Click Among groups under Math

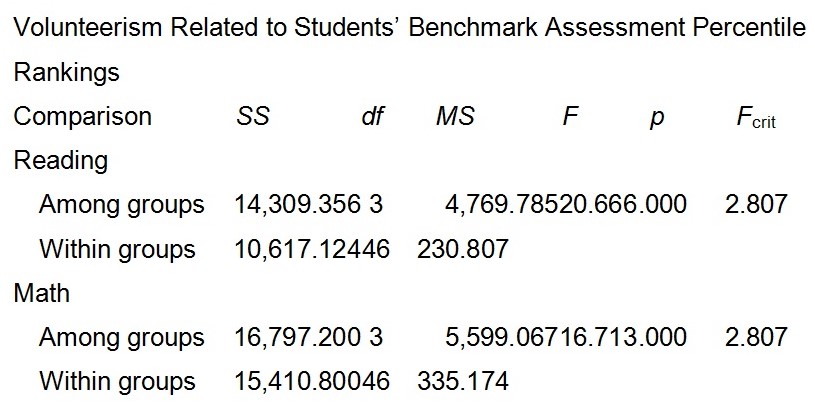click(x=121, y=337)
